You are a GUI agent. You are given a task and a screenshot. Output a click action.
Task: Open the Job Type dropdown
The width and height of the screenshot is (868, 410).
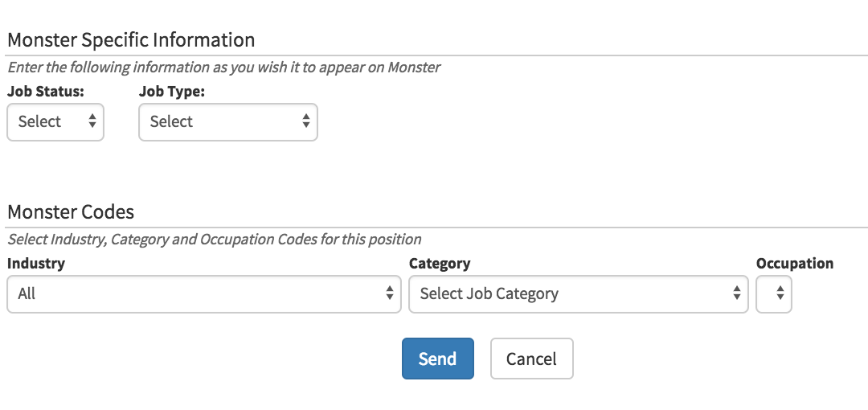click(x=227, y=122)
